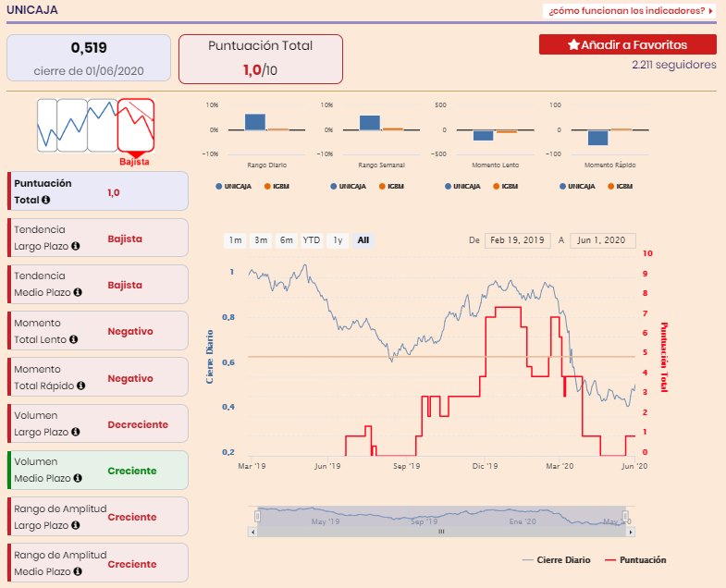This screenshot has width=726, height=588.
Task: Select the YTD time range
Action: point(312,240)
